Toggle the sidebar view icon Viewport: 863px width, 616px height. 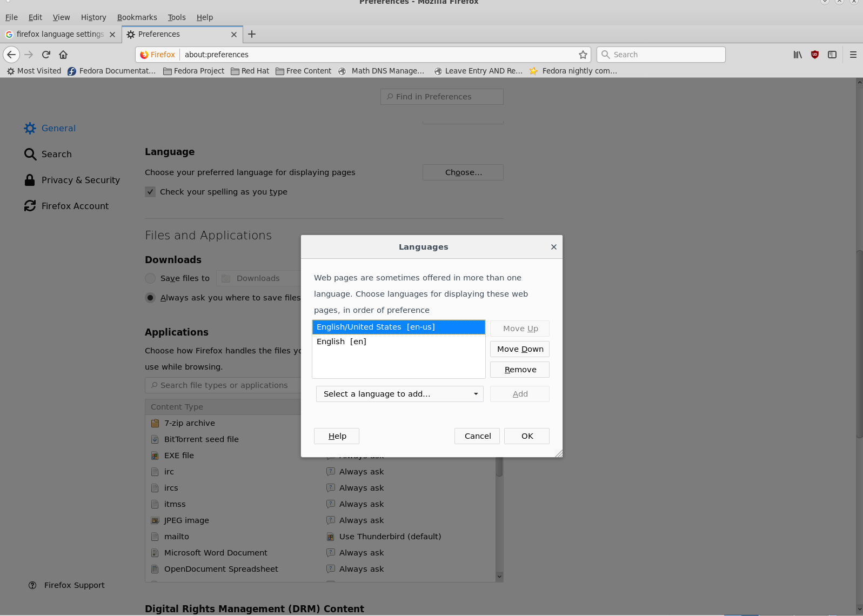click(832, 55)
